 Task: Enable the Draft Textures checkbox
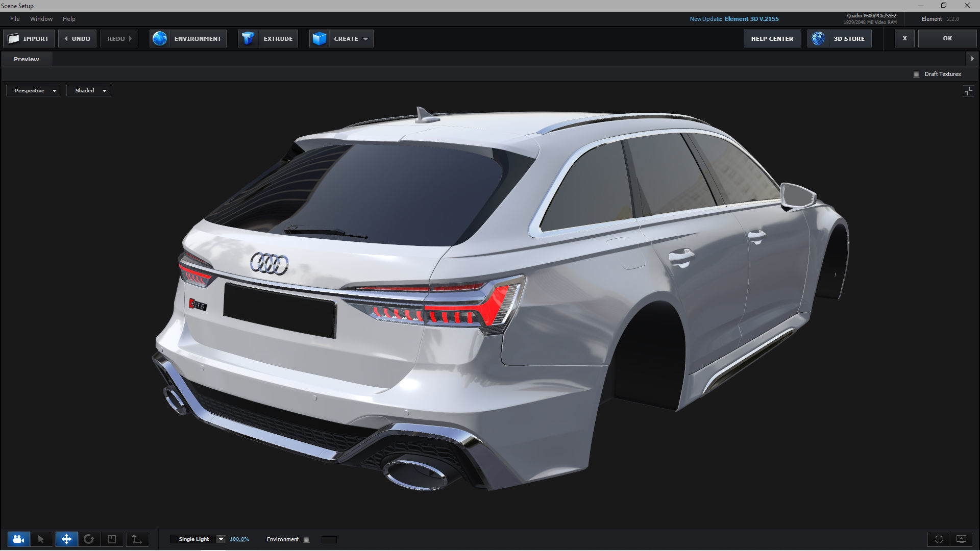coord(916,74)
